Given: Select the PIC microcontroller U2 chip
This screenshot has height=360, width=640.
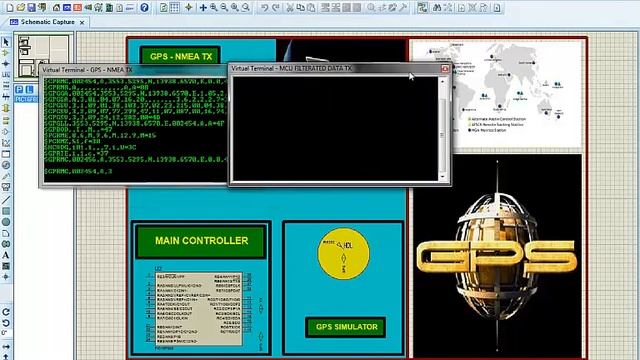Looking at the screenshot, I should point(199,309).
